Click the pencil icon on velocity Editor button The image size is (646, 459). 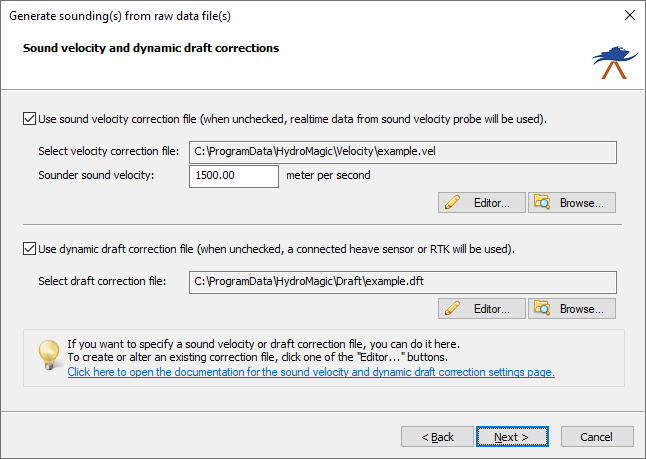[452, 202]
